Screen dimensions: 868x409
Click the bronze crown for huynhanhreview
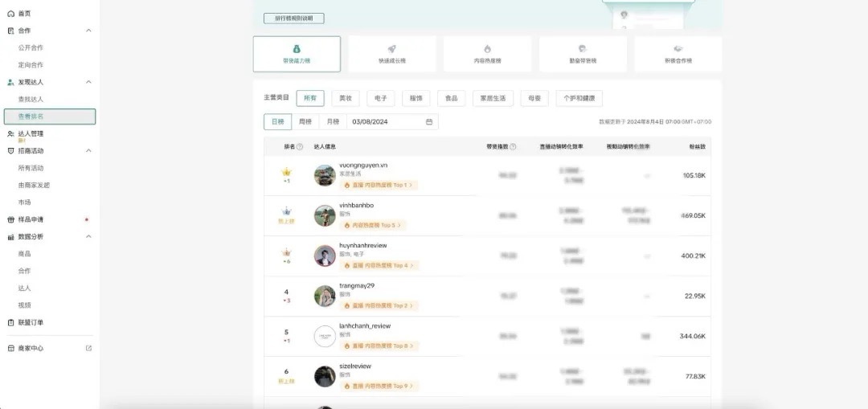(x=287, y=252)
